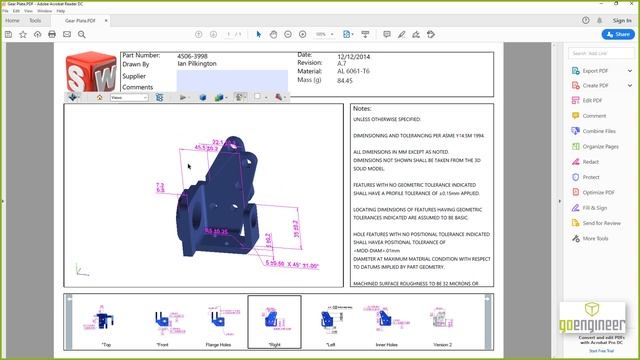640x360 pixels.
Task: Open notifications bell icon
Action: (x=599, y=20)
